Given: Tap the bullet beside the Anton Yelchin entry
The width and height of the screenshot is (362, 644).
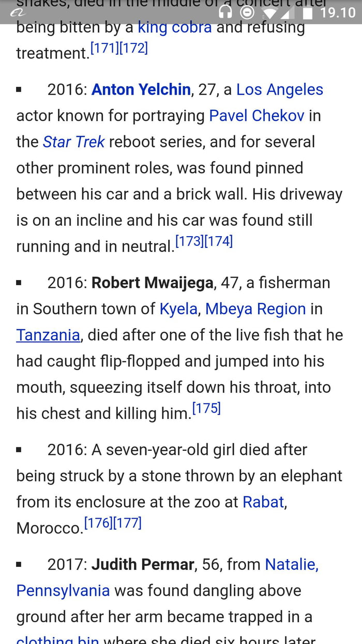Looking at the screenshot, I should tap(19, 89).
